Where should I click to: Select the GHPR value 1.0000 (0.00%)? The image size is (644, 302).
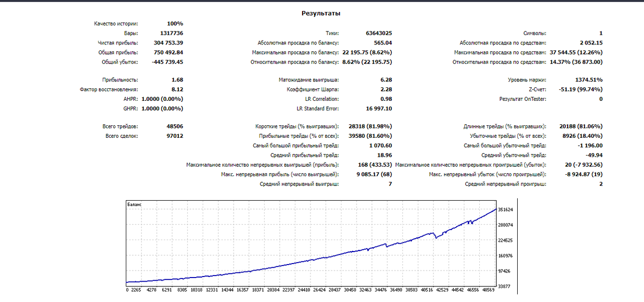[162, 108]
